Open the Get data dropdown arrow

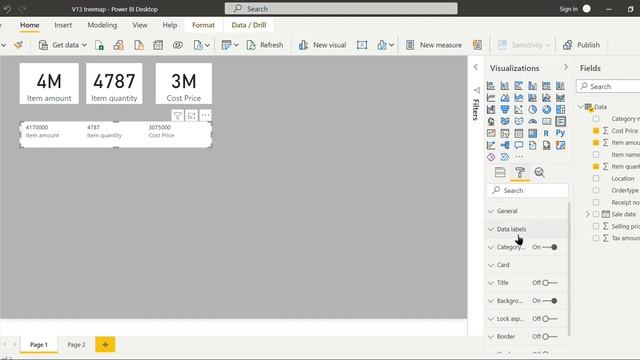(x=84, y=45)
